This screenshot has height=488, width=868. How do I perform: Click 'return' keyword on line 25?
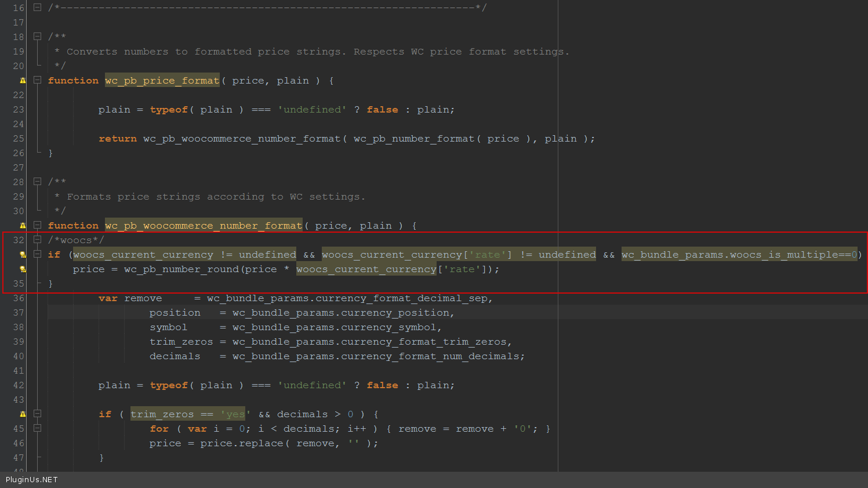(x=118, y=139)
